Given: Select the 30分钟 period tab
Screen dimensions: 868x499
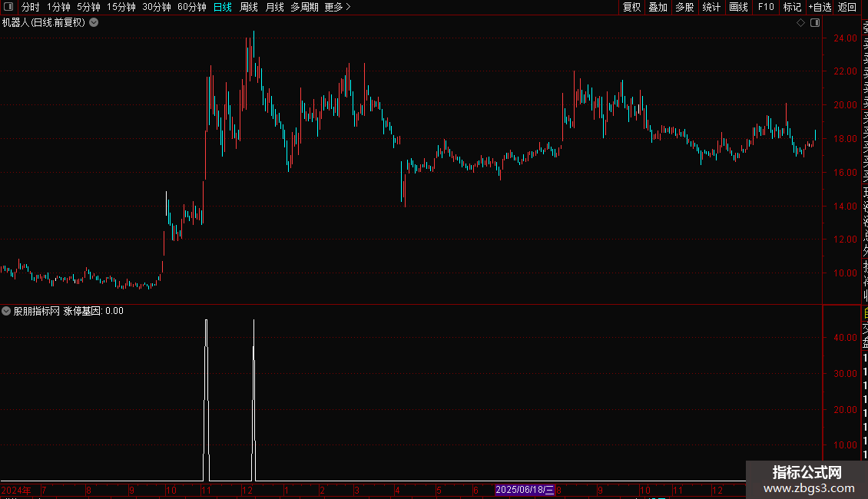Looking at the screenshot, I should click(157, 7).
